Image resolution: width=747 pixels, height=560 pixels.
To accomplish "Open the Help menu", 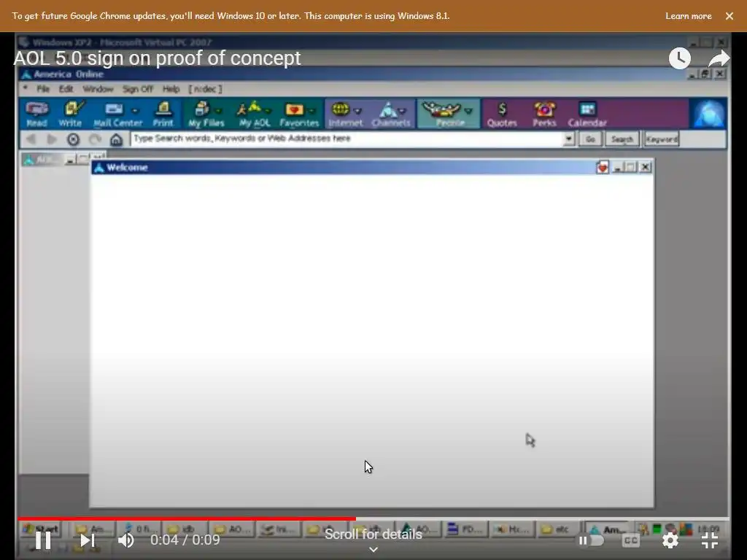I will 171,89.
